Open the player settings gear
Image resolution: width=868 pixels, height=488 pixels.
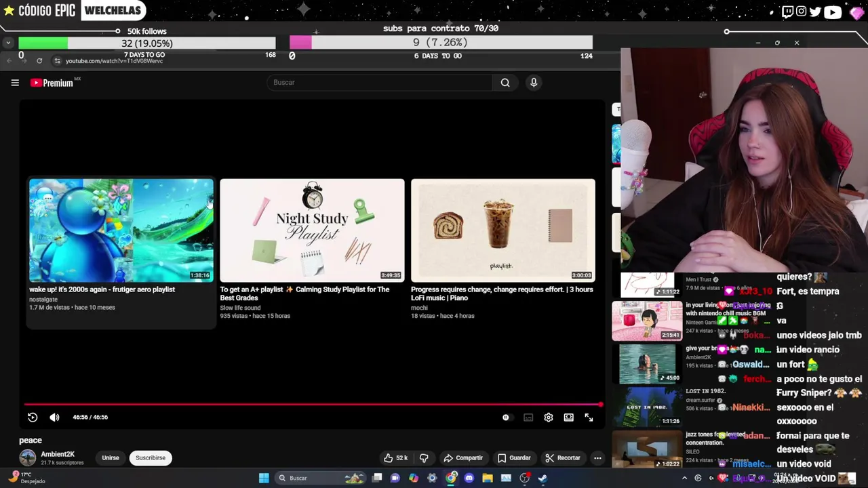coord(549,418)
